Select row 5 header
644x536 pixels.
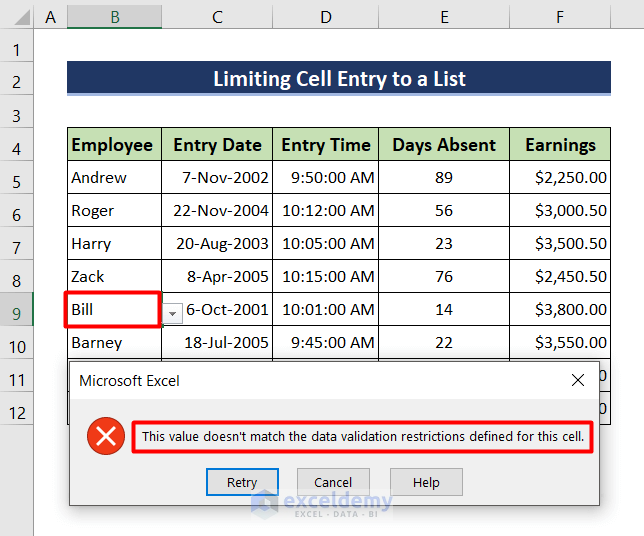coord(17,179)
